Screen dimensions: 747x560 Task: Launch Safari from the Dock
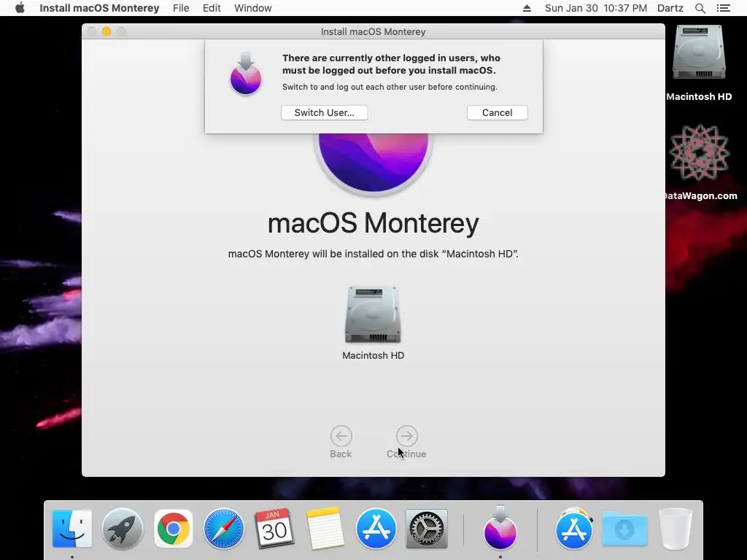(x=223, y=528)
